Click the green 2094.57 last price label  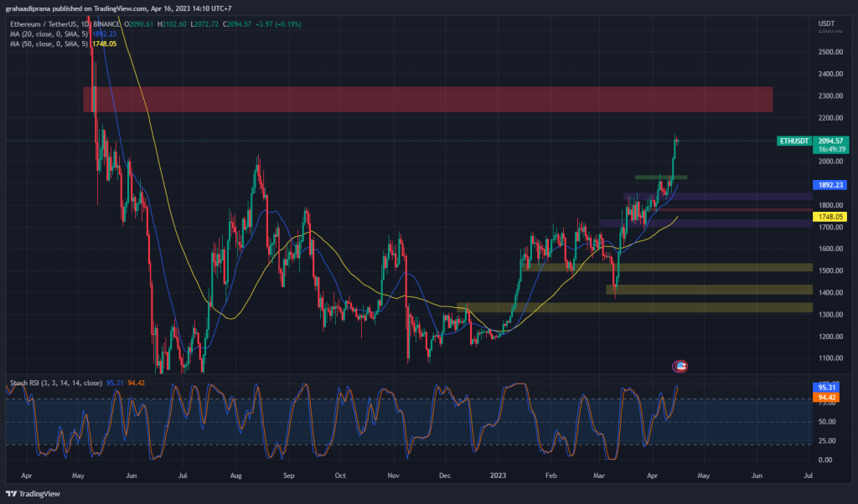(x=830, y=141)
